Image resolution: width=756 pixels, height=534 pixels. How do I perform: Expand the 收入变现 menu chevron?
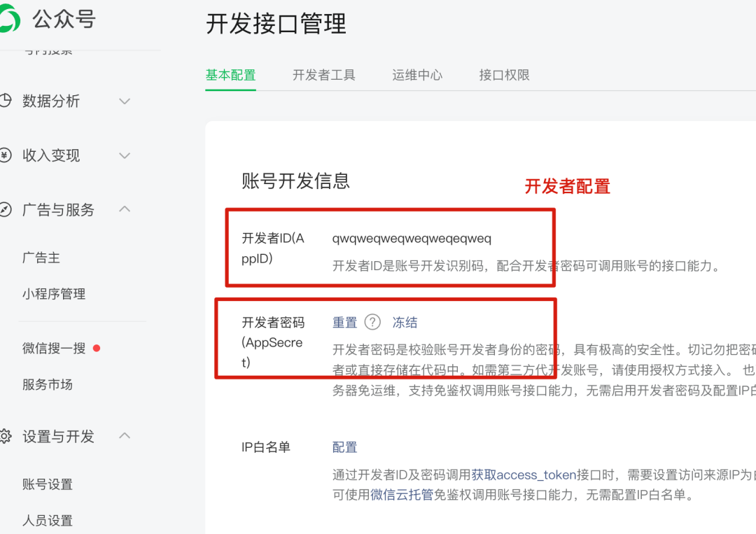pyautogui.click(x=125, y=155)
